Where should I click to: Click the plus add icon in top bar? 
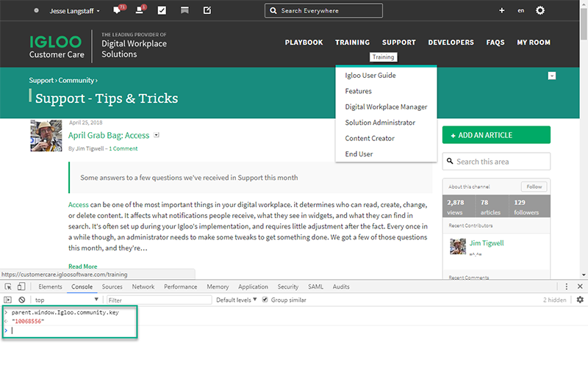(x=502, y=10)
